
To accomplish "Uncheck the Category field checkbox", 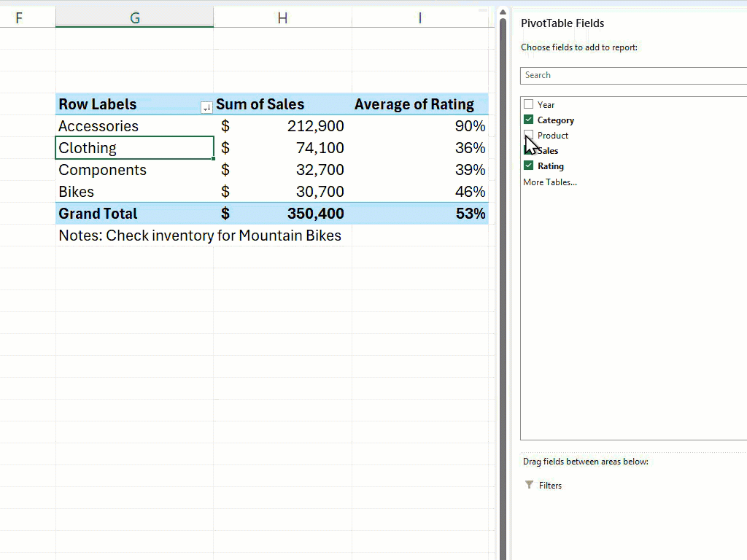I will 528,120.
